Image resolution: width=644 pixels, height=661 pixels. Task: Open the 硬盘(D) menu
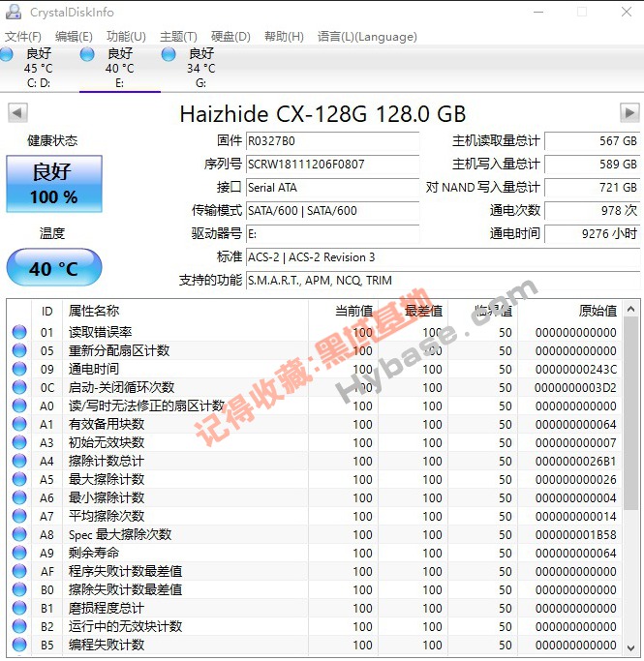click(x=230, y=37)
